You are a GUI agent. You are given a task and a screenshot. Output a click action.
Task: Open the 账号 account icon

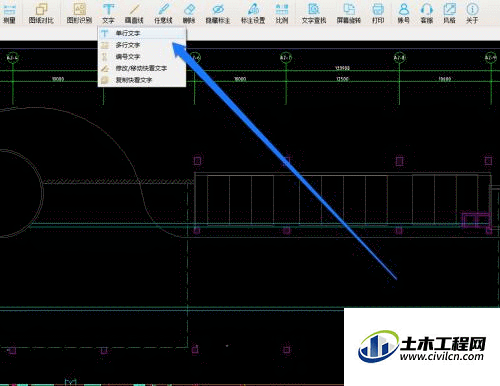pyautogui.click(x=404, y=13)
